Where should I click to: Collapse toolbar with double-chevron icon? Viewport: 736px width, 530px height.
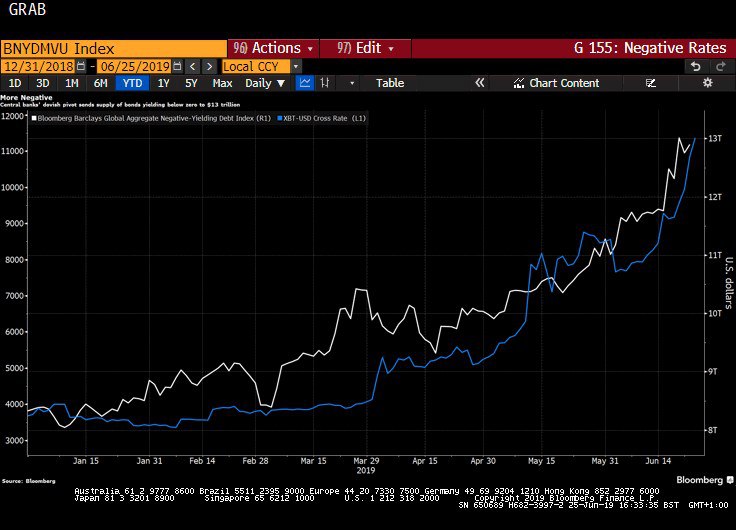coord(479,83)
